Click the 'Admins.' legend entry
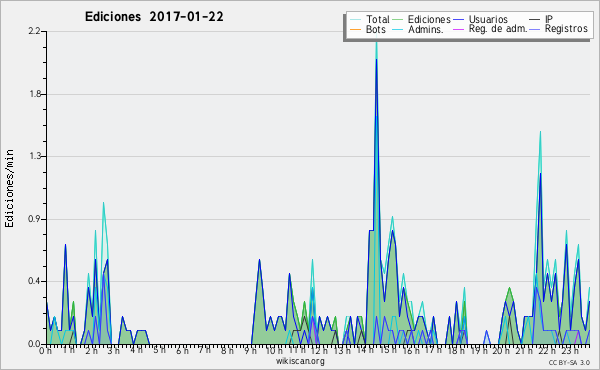The width and height of the screenshot is (600, 370). point(418,29)
